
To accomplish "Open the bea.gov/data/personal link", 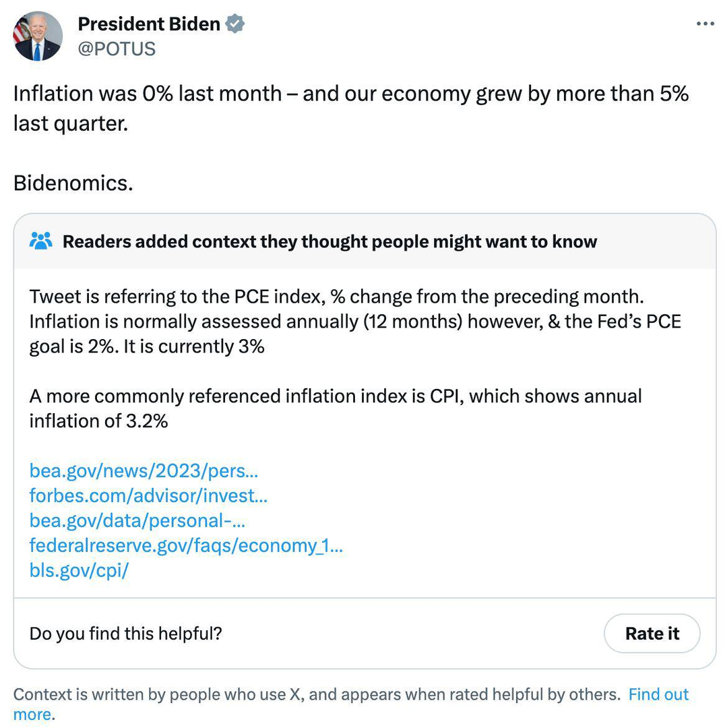I will click(x=137, y=520).
